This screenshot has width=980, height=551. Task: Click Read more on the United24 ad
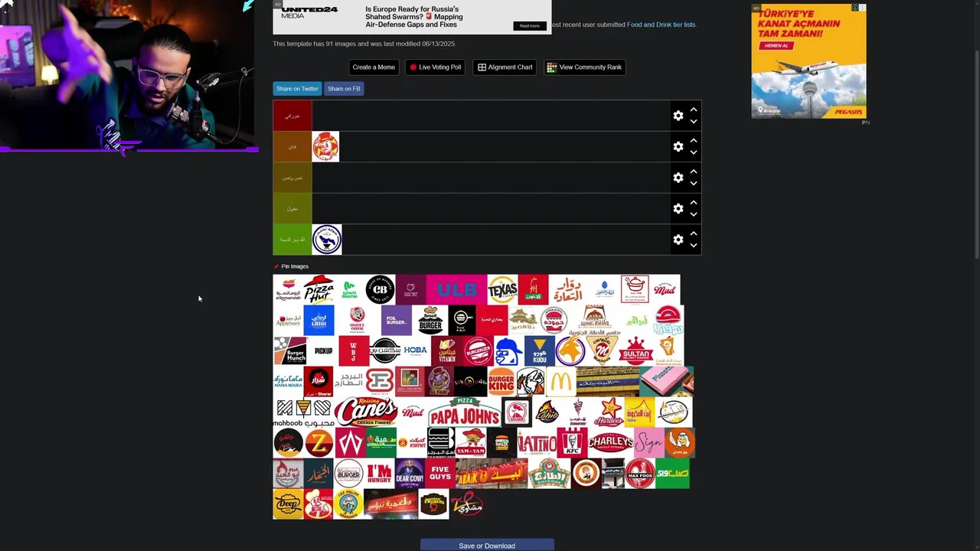[530, 26]
